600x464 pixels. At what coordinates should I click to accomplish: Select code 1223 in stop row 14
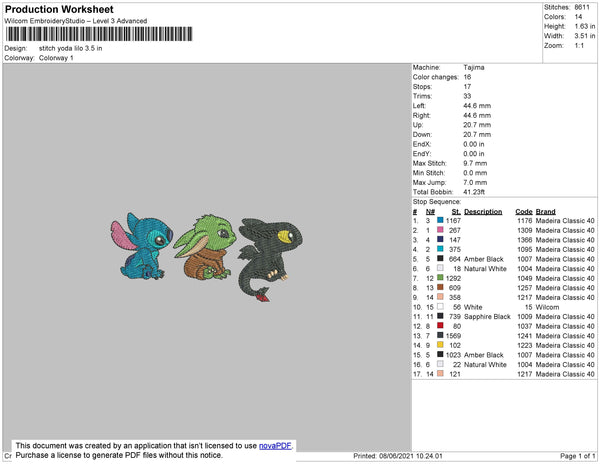[x=525, y=345]
